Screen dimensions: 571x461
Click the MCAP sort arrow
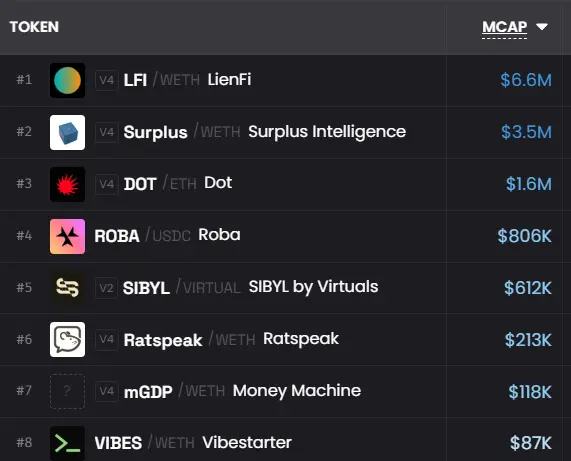click(x=542, y=27)
